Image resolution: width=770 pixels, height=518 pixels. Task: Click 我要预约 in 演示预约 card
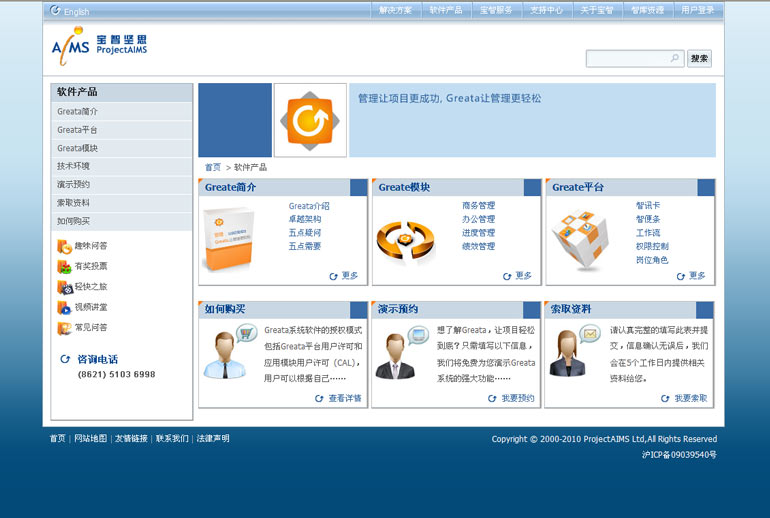pyautogui.click(x=518, y=398)
